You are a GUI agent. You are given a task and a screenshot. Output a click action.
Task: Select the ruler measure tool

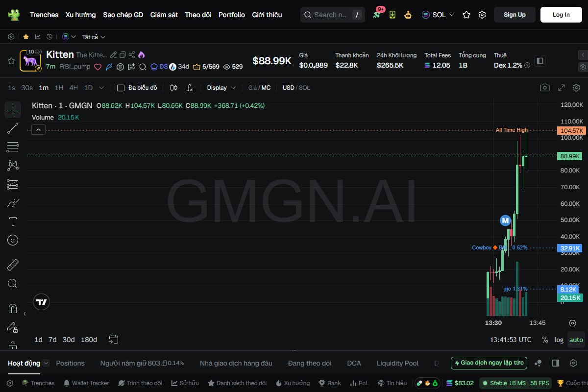click(x=13, y=265)
